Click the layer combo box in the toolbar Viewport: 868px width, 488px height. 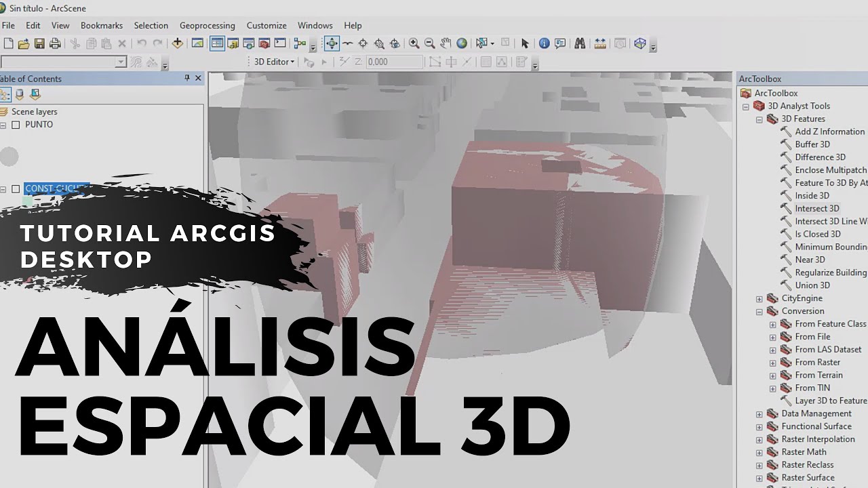[x=63, y=62]
